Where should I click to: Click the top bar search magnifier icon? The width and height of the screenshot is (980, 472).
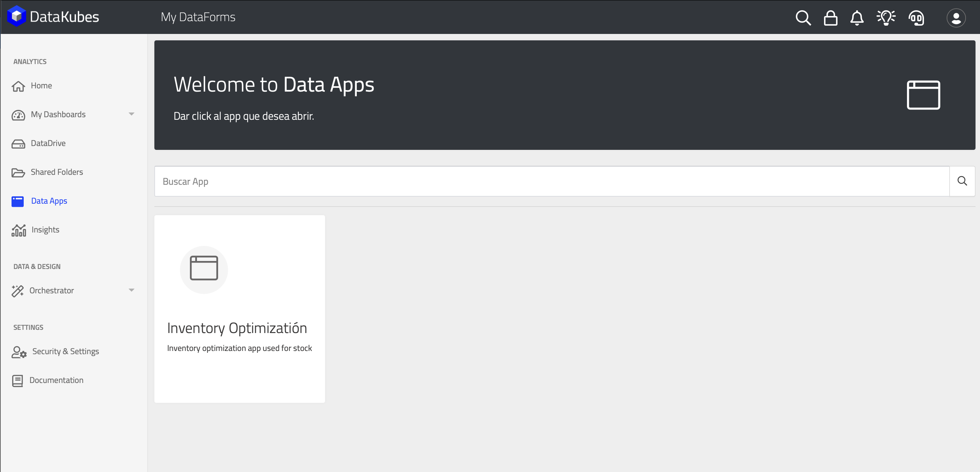tap(803, 18)
